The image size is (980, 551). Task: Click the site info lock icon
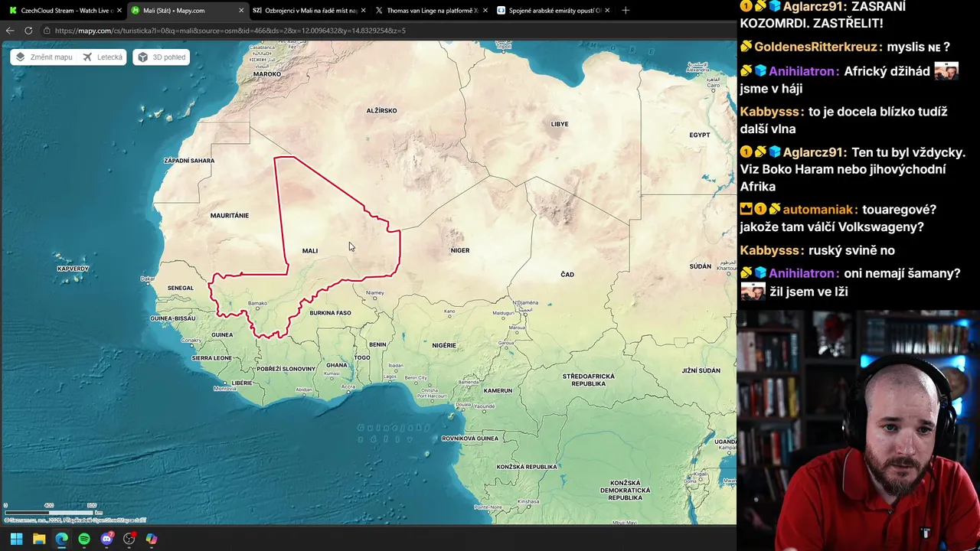pos(47,31)
